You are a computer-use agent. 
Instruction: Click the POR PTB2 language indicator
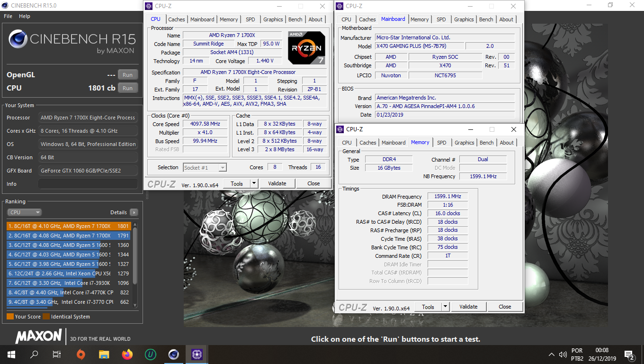click(x=577, y=355)
